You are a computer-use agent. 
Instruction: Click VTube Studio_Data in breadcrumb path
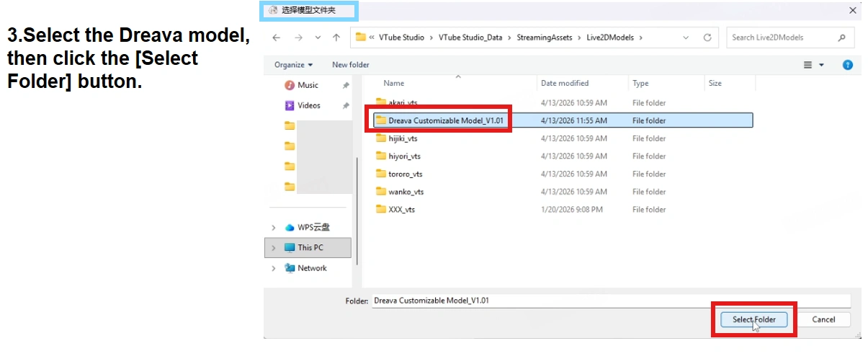tap(470, 37)
